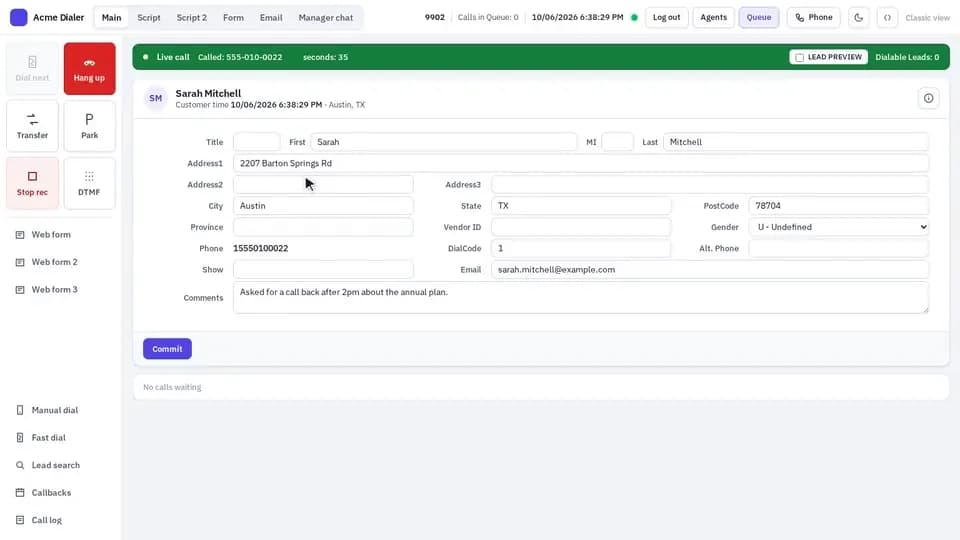Click the City field
960x540 pixels.
[x=323, y=206]
